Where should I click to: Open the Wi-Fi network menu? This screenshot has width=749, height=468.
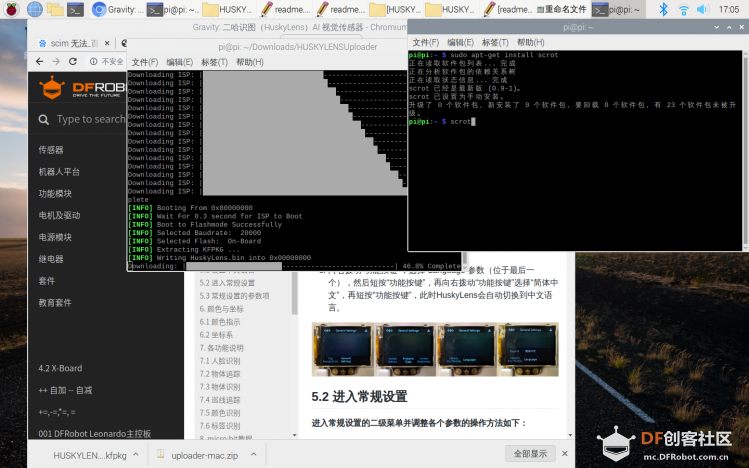[x=684, y=9]
